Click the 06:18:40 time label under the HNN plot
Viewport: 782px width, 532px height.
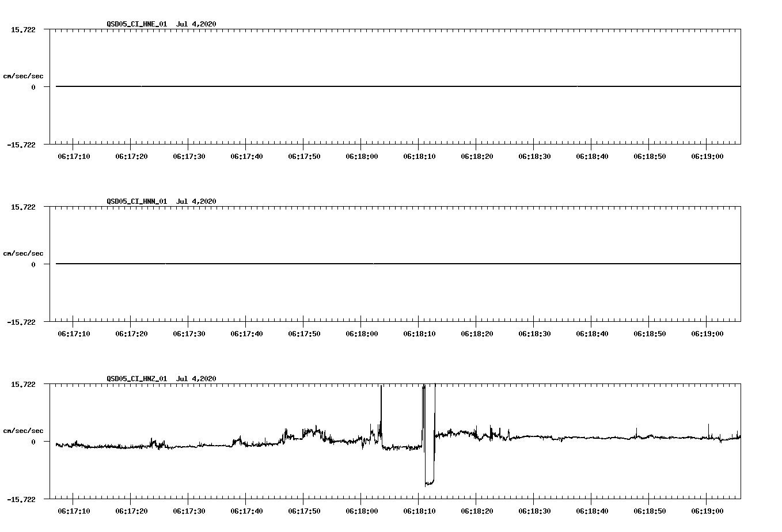(592, 334)
